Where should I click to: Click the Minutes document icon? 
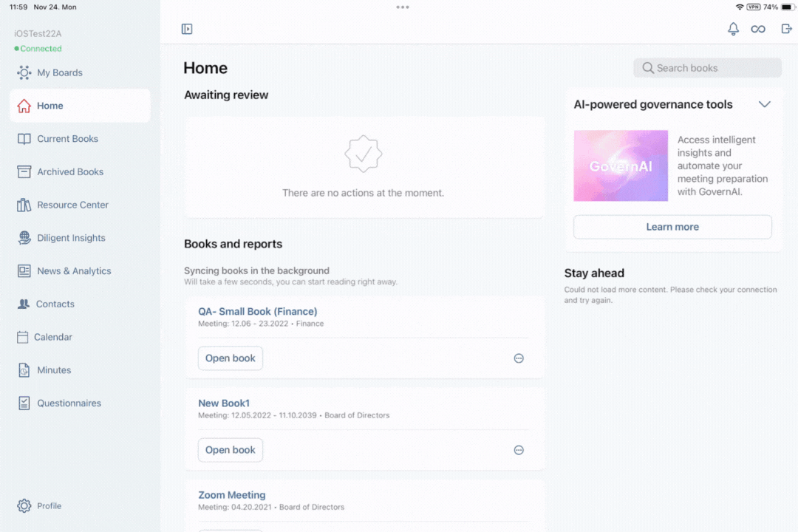click(24, 370)
